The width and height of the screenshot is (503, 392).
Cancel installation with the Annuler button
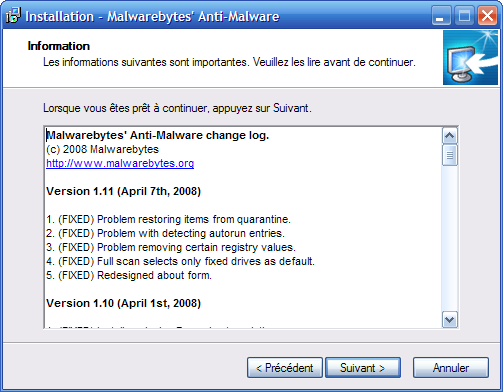(451, 368)
